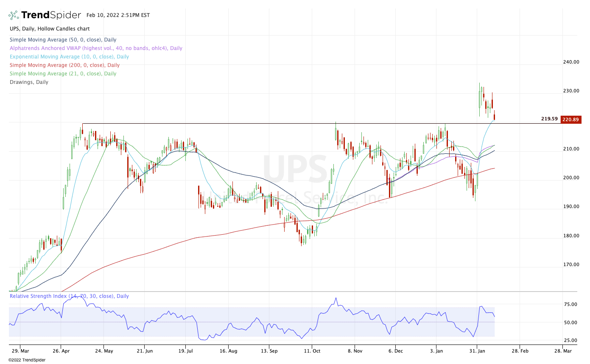Select the 31. Jan date axis label
Image resolution: width=590 pixels, height=364 pixels.
(478, 351)
